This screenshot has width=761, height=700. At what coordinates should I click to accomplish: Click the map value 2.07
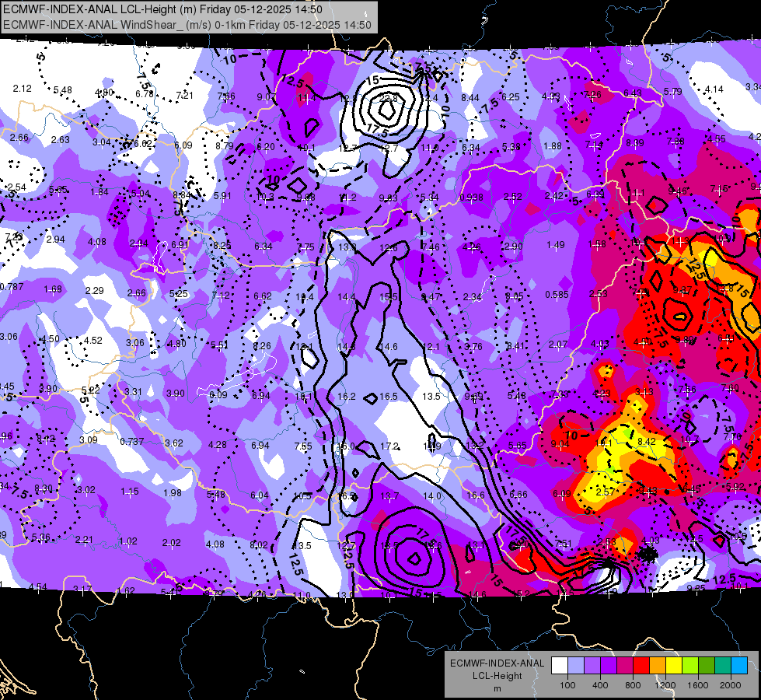click(558, 345)
